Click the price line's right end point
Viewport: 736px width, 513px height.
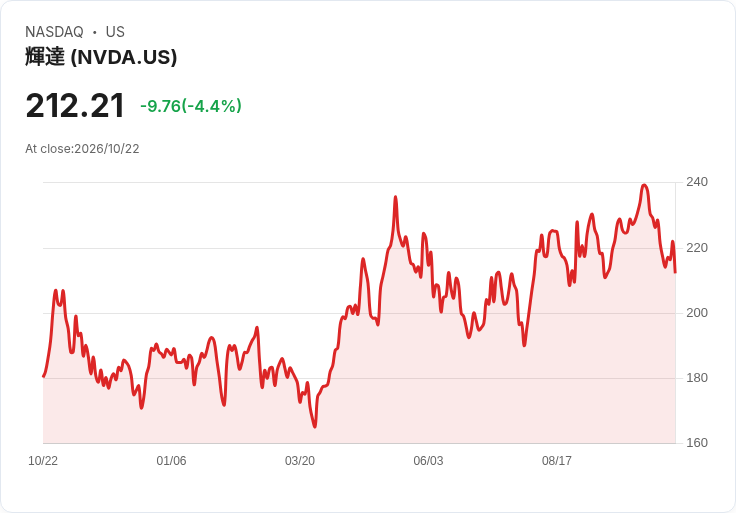[675, 271]
